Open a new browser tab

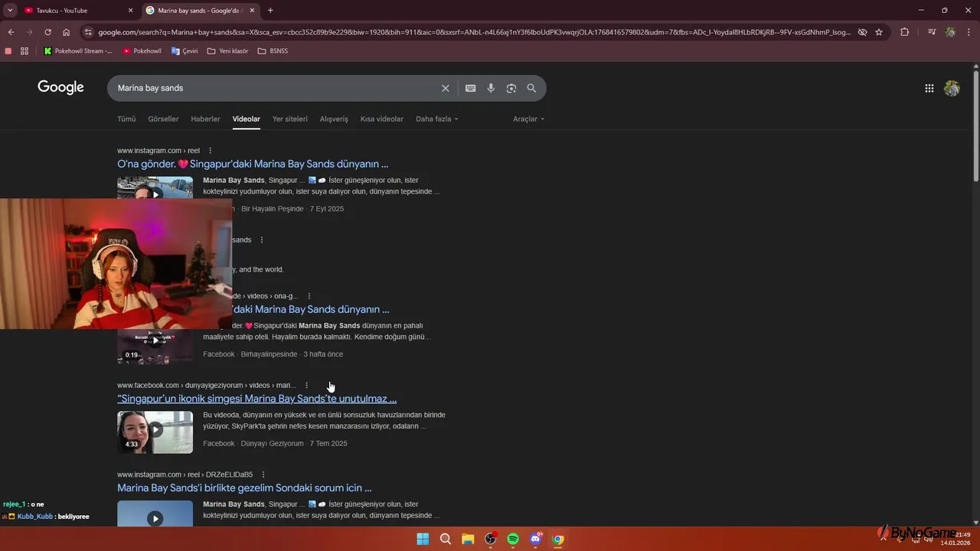(x=270, y=11)
